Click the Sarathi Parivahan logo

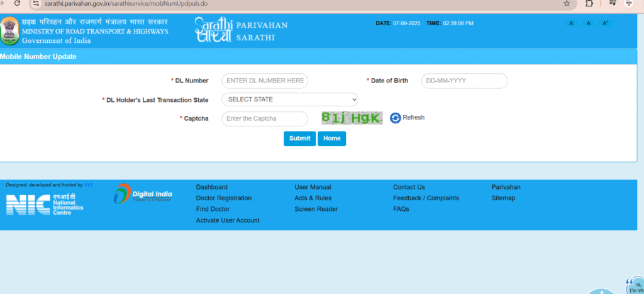point(241,30)
